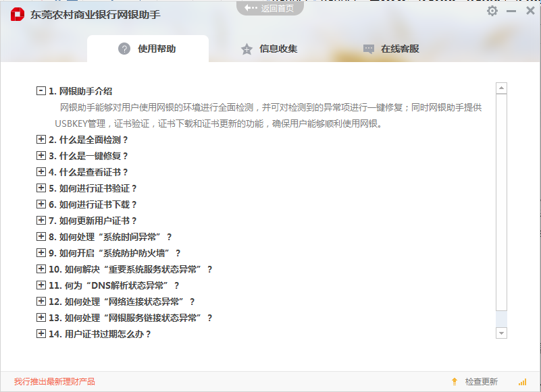Click the chat bubble icon beside 在线客服
The width and height of the screenshot is (541, 392).
click(x=369, y=49)
